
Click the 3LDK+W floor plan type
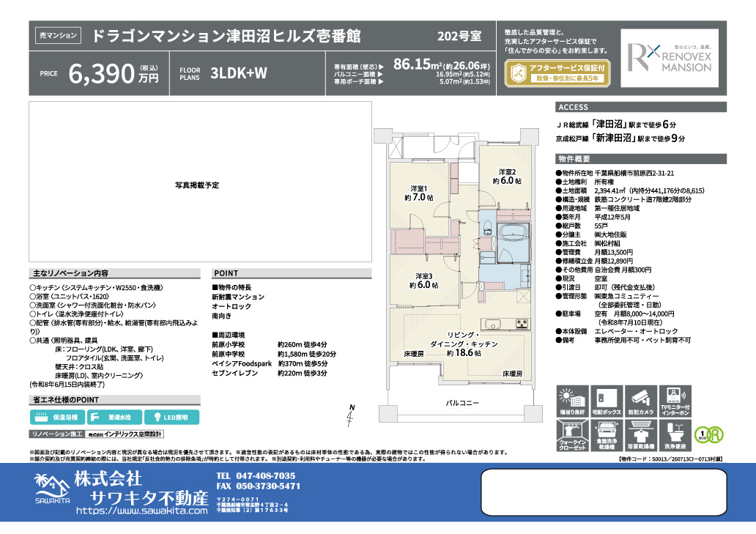pyautogui.click(x=239, y=73)
